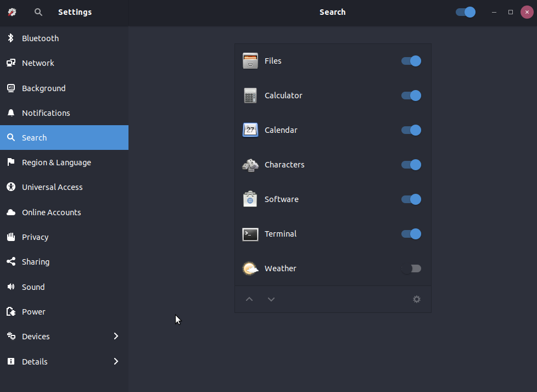
Task: Click the search magnifier icon in header
Action: pyautogui.click(x=38, y=12)
